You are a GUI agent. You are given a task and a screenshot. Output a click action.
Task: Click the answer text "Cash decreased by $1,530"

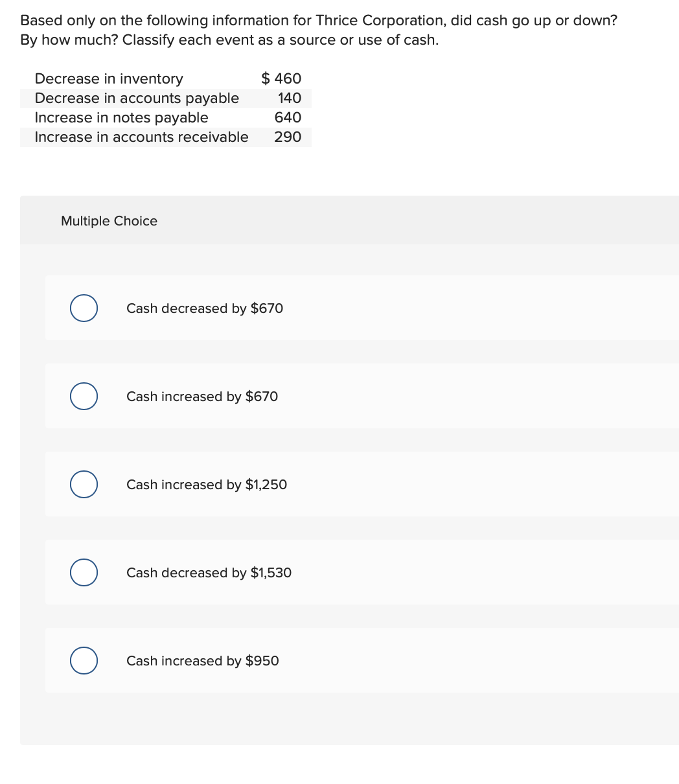point(208,573)
